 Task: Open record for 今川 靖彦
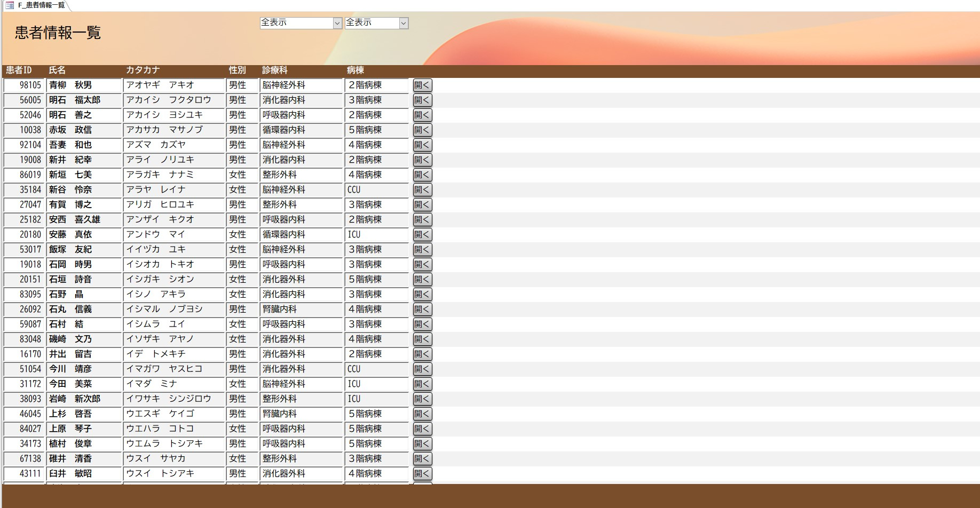pos(422,369)
